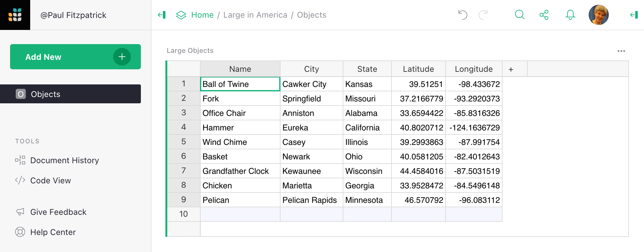644x252 pixels.
Task: Select the Objects page in sidebar
Action: click(x=70, y=94)
